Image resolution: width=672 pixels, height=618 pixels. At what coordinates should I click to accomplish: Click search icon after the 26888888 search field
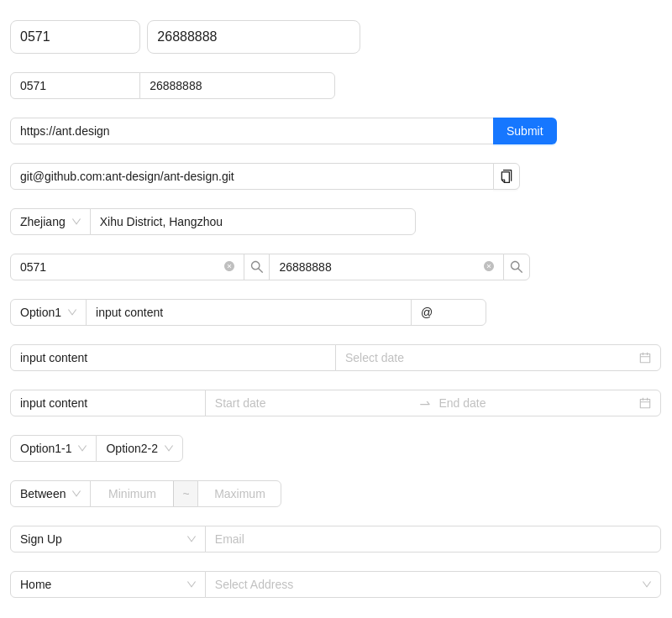tap(517, 267)
